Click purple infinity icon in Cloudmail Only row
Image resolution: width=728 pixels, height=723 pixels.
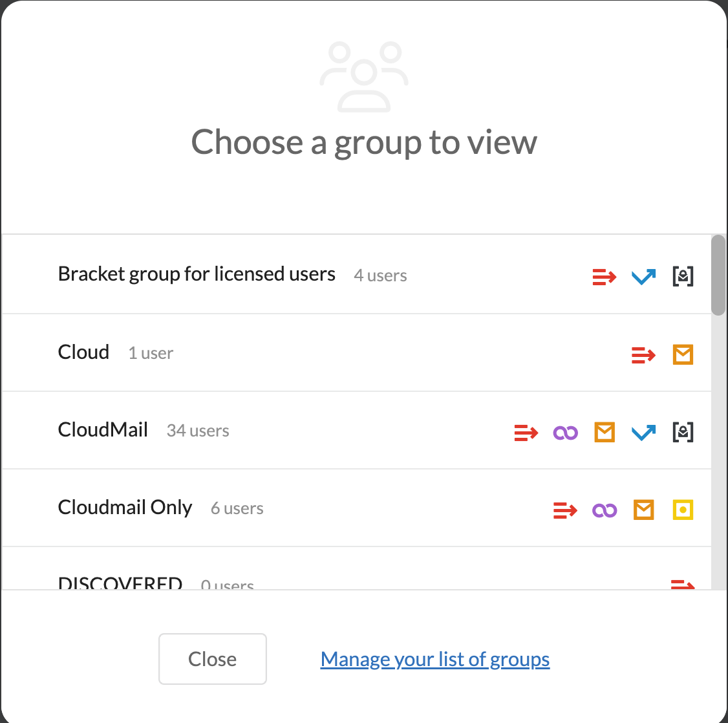605,510
